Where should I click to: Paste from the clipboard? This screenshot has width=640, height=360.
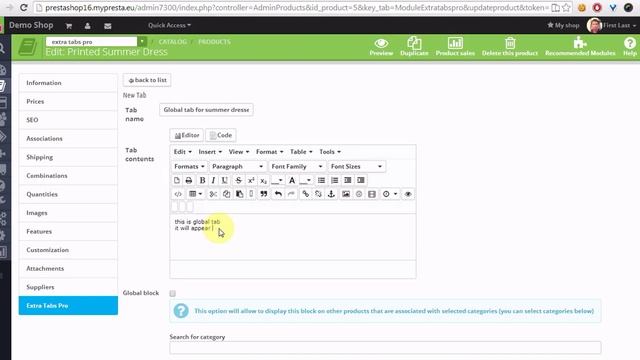239,194
